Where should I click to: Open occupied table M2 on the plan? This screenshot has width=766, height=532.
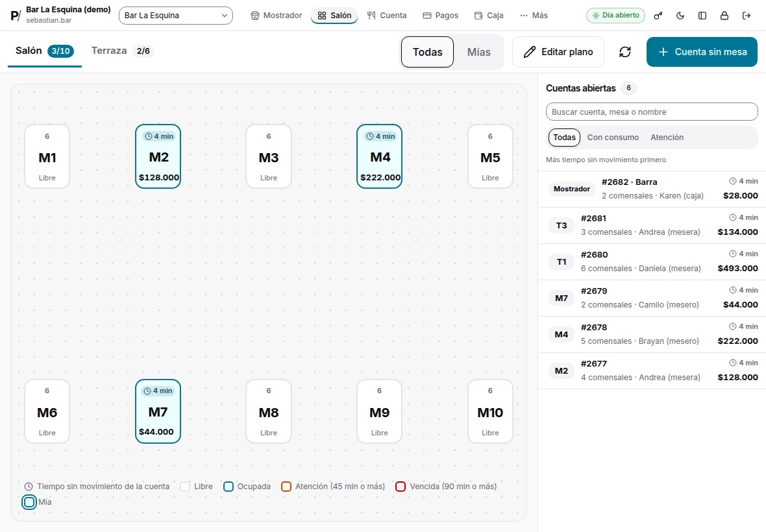pos(158,156)
